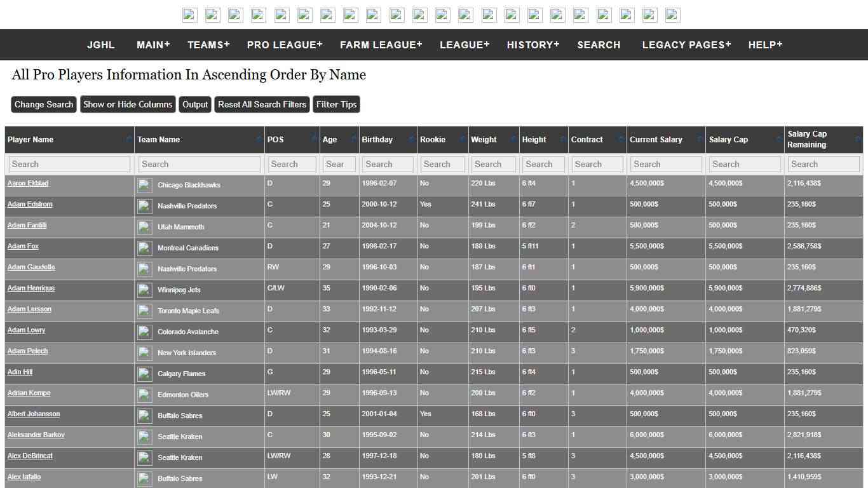Select SEARCH in the navigation bar
868x488 pixels.
pos(598,44)
